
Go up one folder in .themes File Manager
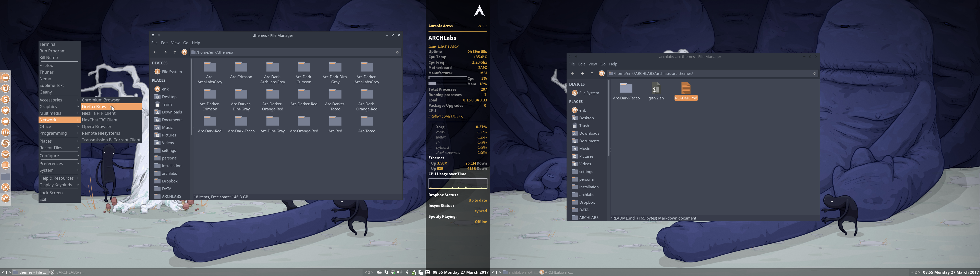click(175, 52)
